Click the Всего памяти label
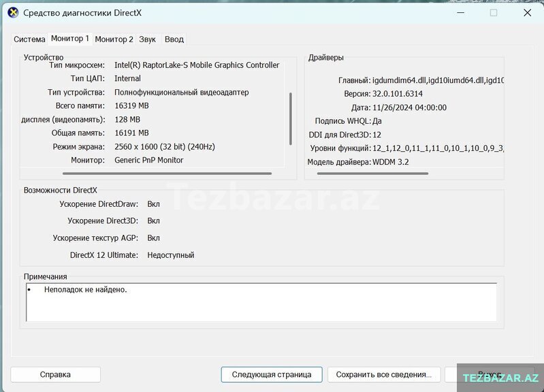This screenshot has height=392, width=544. point(80,105)
